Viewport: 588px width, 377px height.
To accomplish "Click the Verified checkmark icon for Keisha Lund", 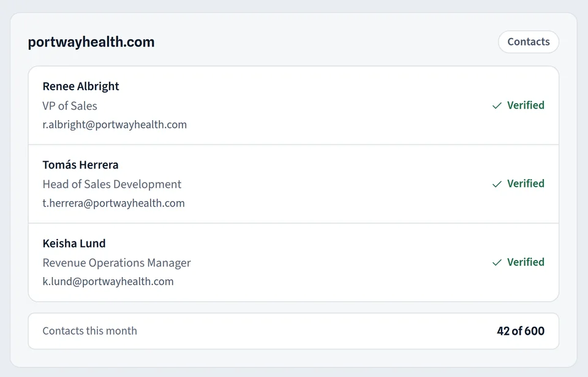I will click(497, 263).
